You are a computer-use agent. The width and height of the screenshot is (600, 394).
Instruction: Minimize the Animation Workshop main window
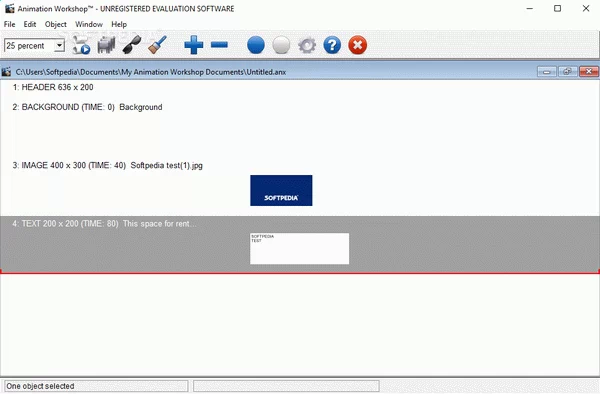pyautogui.click(x=530, y=8)
